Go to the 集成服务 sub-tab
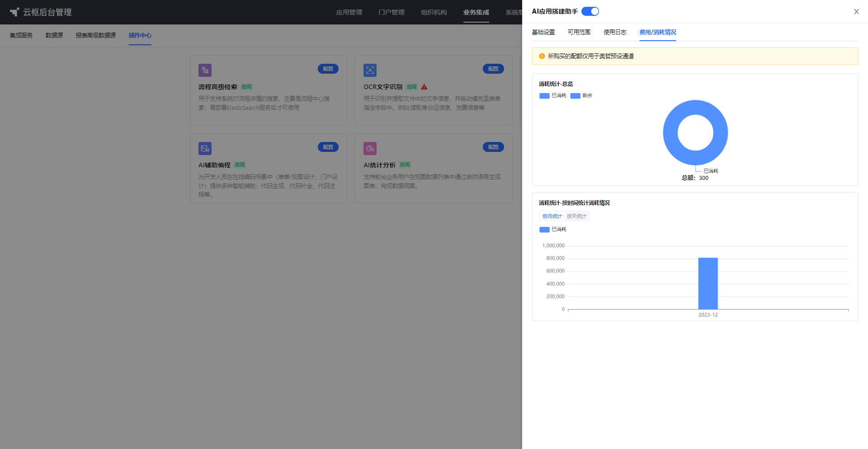 [21, 35]
